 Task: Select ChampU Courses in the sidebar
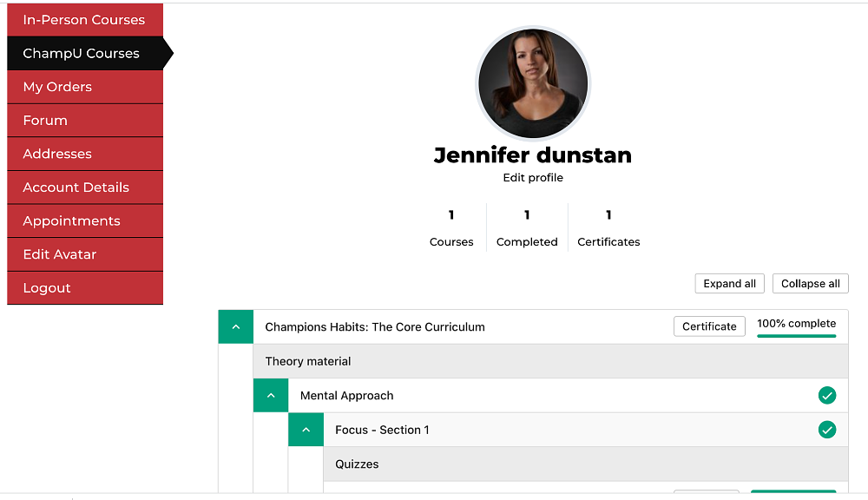pyautogui.click(x=82, y=54)
